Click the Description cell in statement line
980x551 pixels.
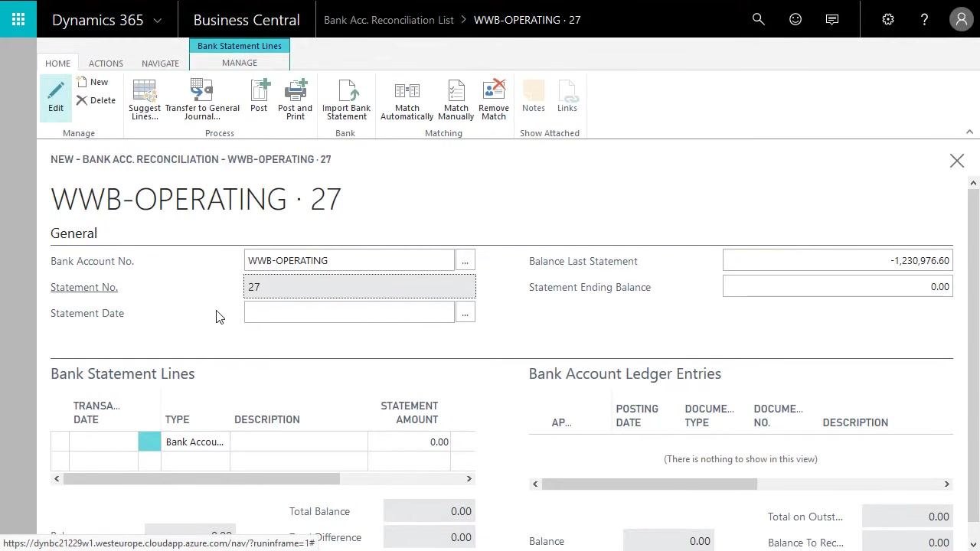click(299, 442)
